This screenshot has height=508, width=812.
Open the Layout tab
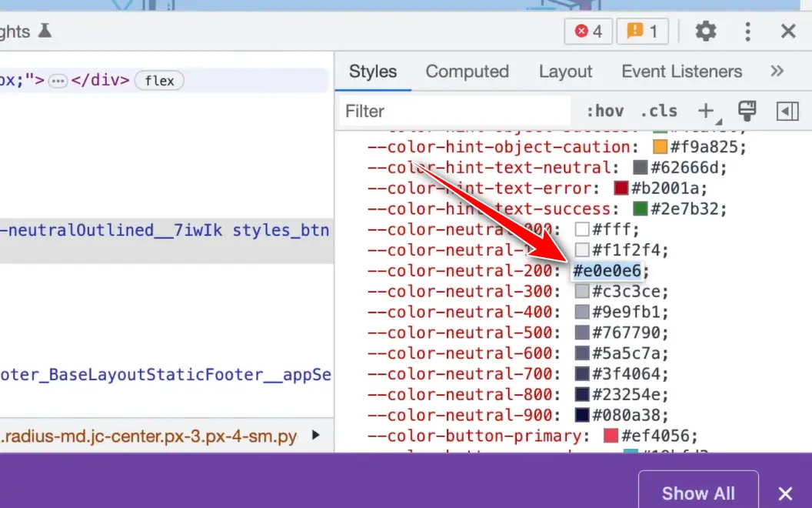coord(565,72)
